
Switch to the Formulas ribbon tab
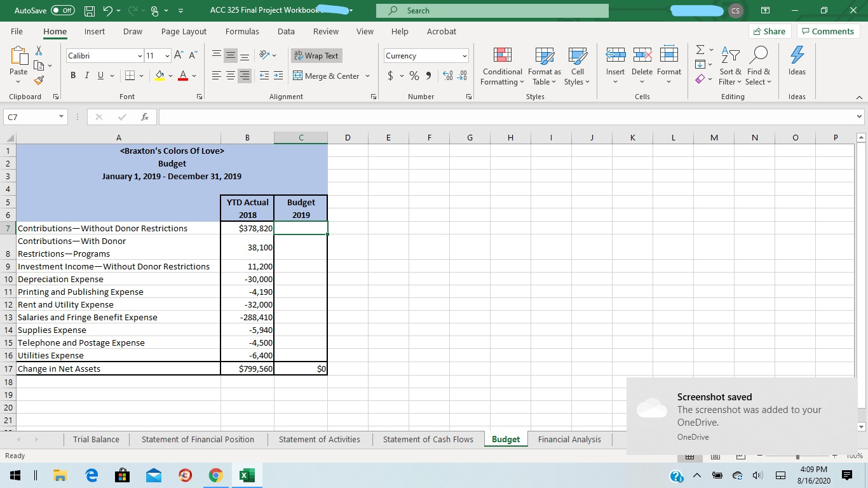[242, 31]
